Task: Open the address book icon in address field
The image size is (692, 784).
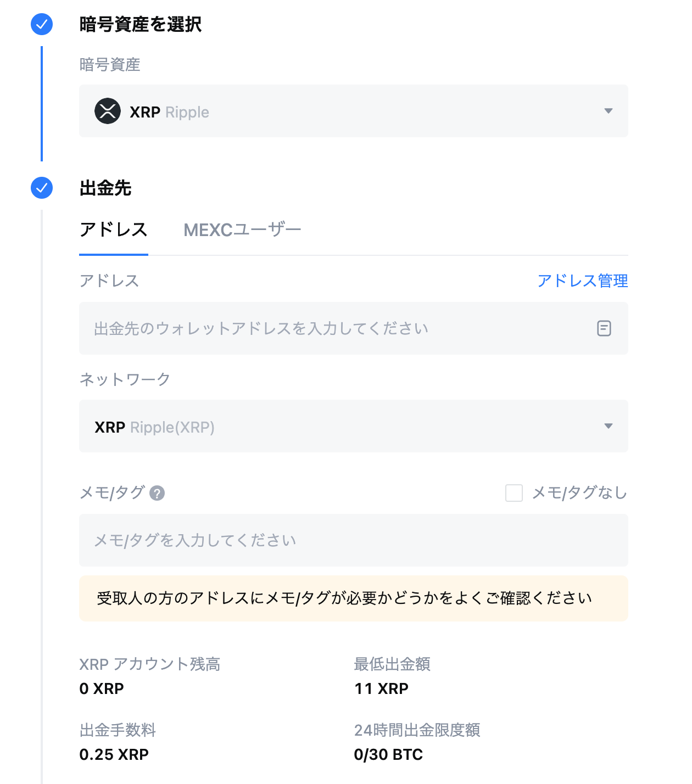Action: pos(603,328)
